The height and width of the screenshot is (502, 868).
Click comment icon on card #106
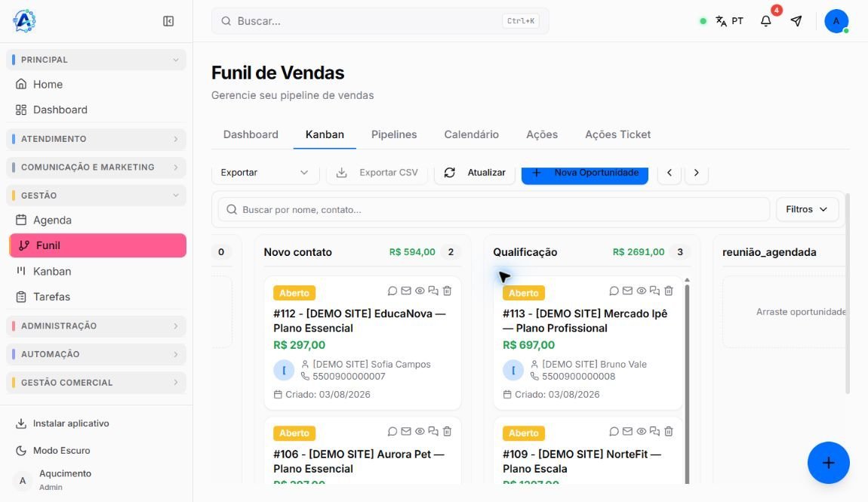(392, 431)
